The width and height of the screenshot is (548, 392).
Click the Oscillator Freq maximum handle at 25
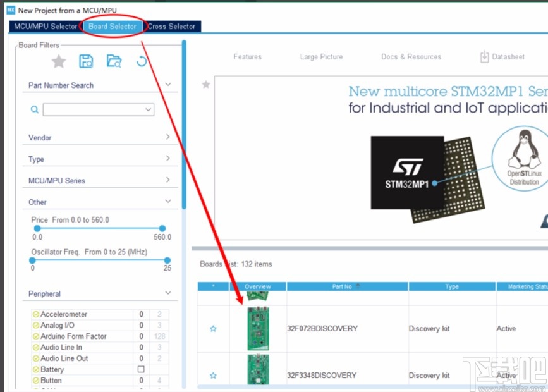click(x=167, y=260)
